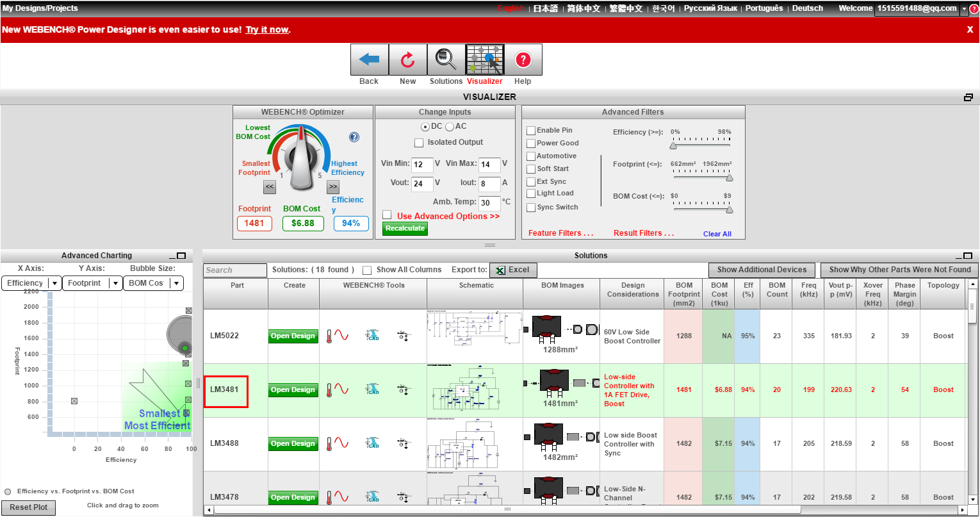The width and height of the screenshot is (980, 517).
Task: Check the Soft Start filter
Action: click(531, 169)
